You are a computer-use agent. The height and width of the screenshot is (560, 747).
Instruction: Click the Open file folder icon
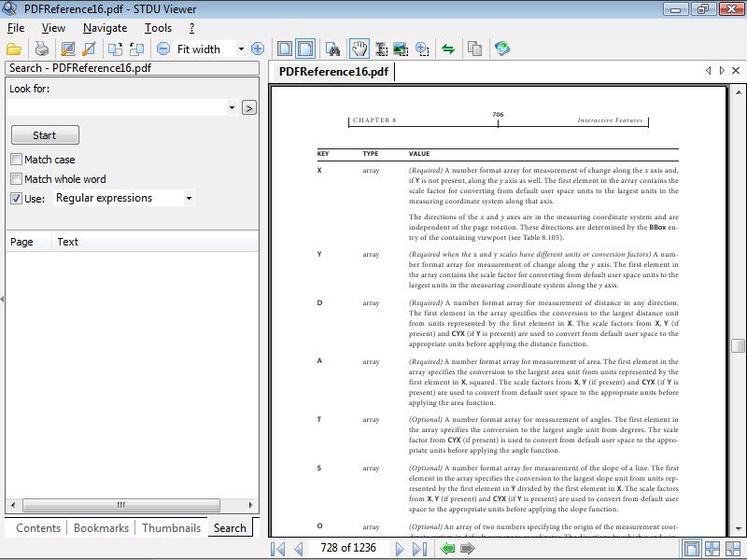[x=14, y=49]
